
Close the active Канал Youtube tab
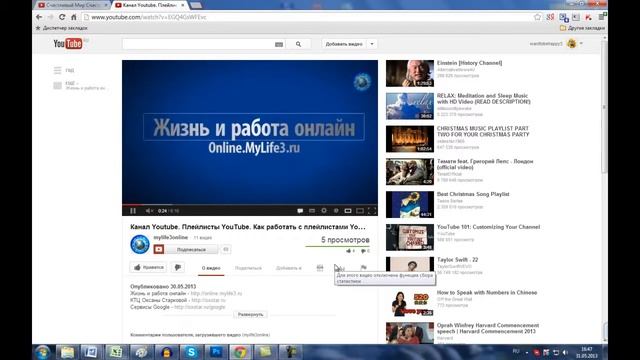tap(183, 5)
